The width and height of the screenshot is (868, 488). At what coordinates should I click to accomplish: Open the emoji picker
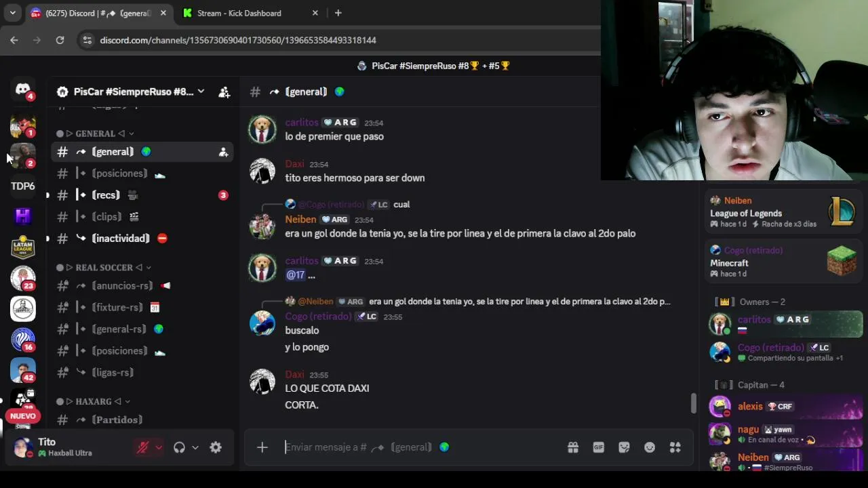tap(650, 447)
